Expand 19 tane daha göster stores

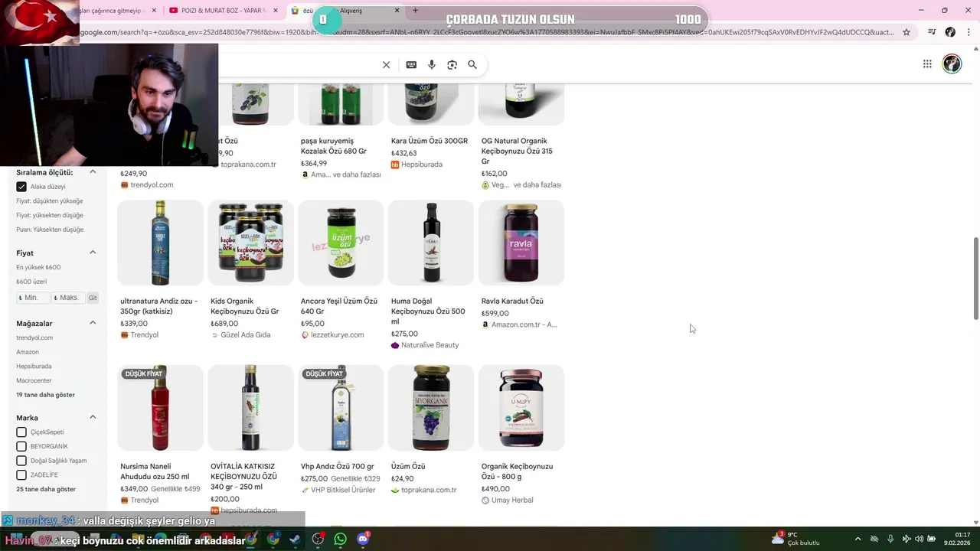[x=46, y=395]
